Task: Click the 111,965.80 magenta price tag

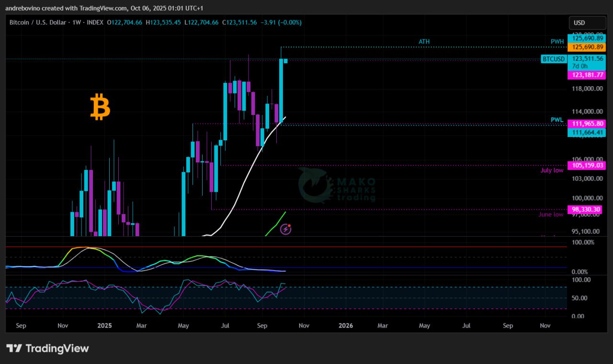Action: tap(586, 124)
